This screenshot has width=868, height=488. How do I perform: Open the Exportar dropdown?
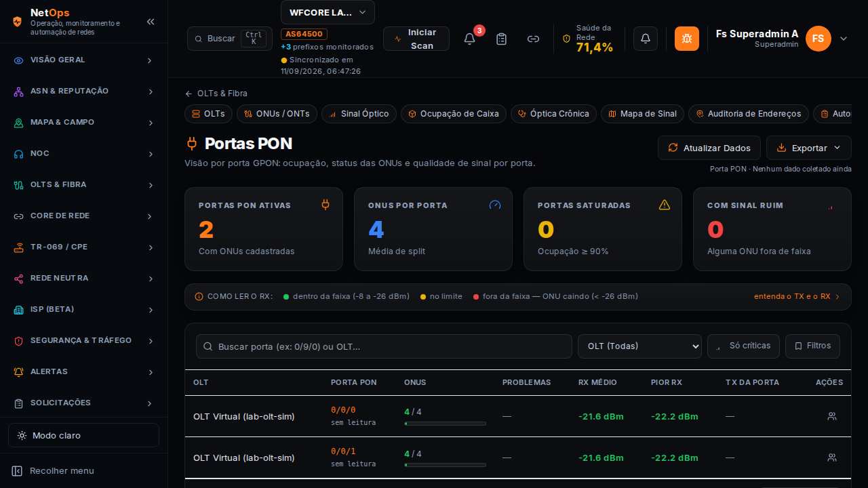[x=809, y=148]
